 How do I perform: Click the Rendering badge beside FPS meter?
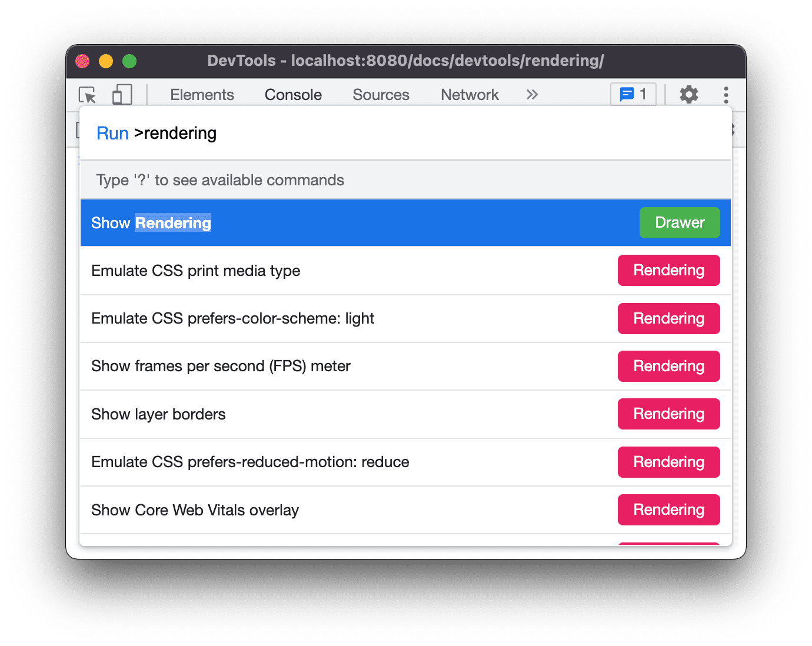tap(668, 366)
